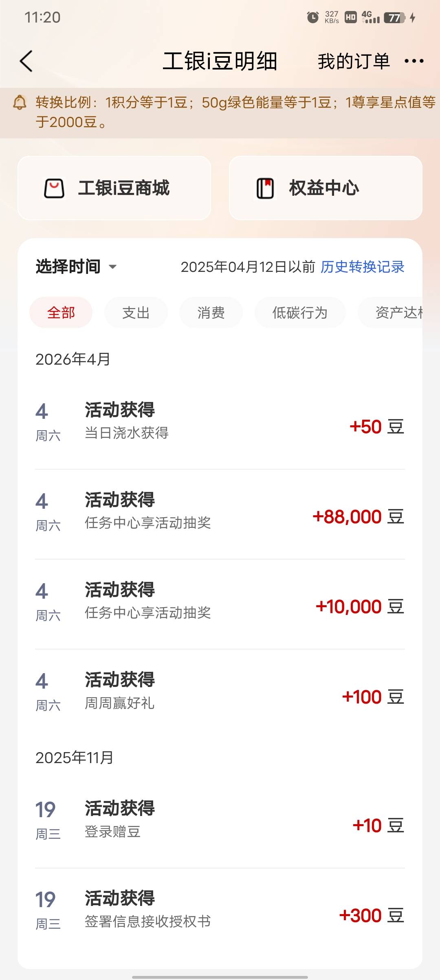This screenshot has height=980, width=440.
Task: Tap the battery indicator in status bar
Action: (x=395, y=17)
